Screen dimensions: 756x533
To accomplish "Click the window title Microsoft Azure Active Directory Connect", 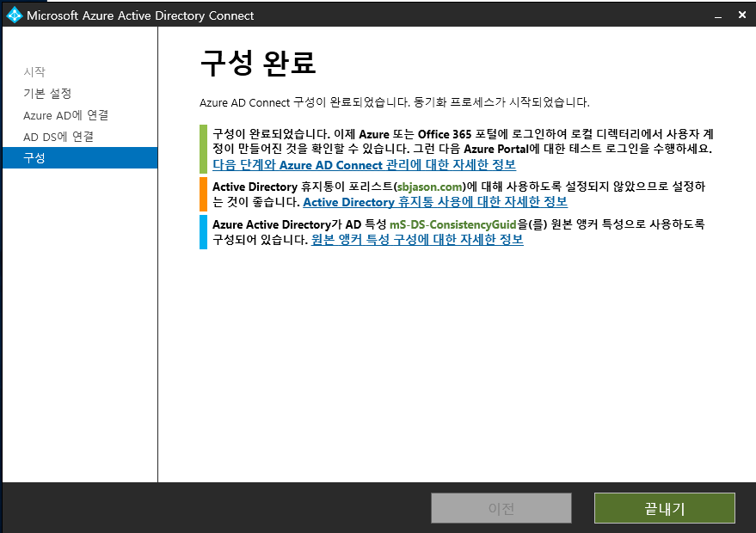I will coord(140,15).
